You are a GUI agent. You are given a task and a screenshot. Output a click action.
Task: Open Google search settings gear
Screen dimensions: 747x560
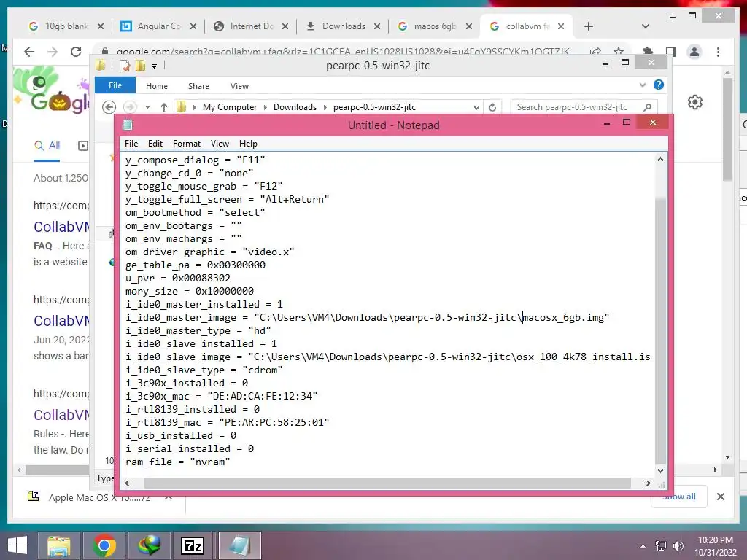[695, 102]
